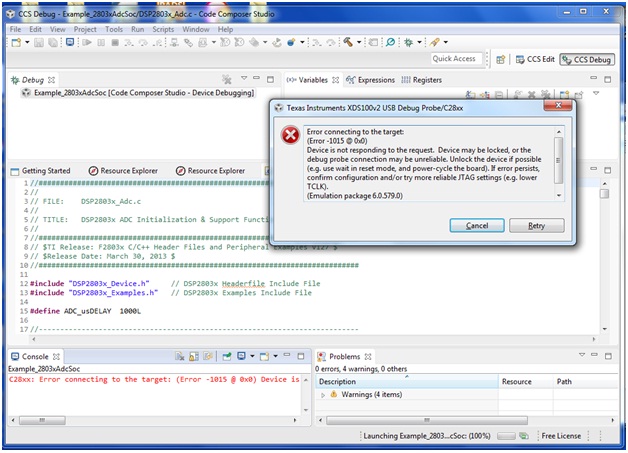Click the Quick Access field
The width and height of the screenshot is (628, 453).
point(456,59)
